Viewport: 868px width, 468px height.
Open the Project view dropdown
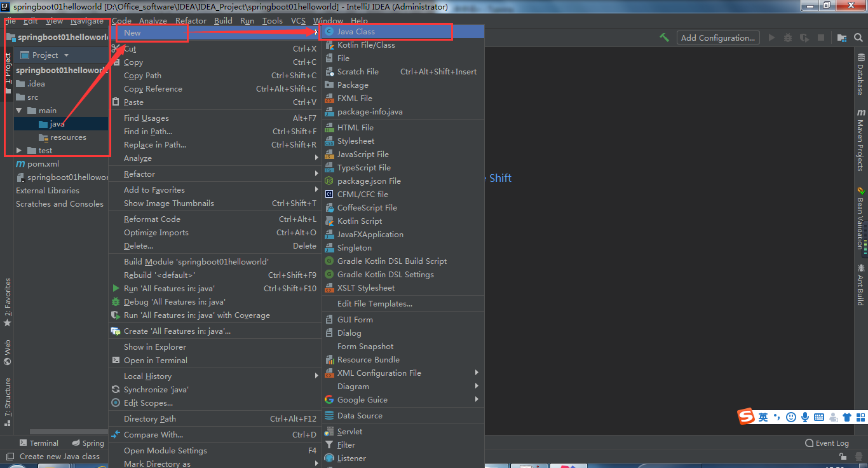point(45,55)
